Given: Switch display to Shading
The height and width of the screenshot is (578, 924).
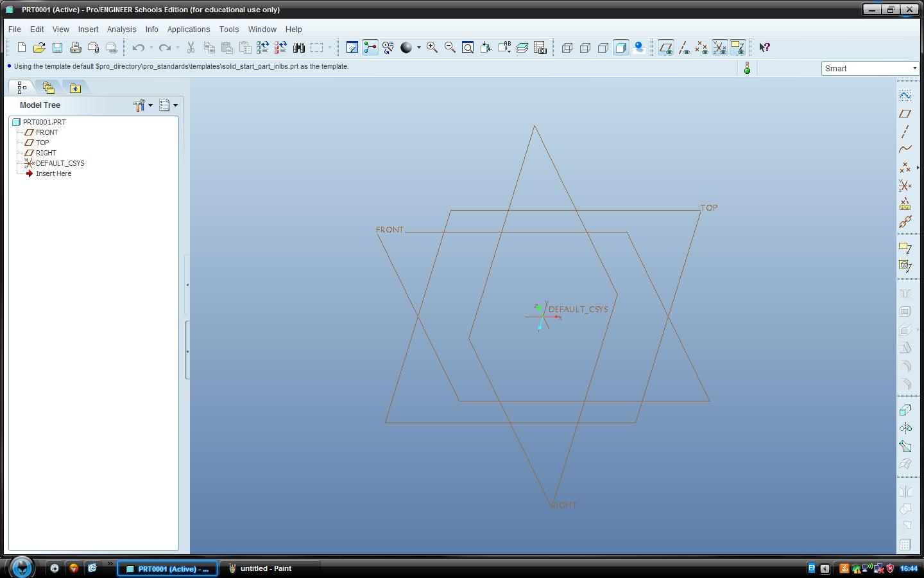Looking at the screenshot, I should pyautogui.click(x=621, y=48).
